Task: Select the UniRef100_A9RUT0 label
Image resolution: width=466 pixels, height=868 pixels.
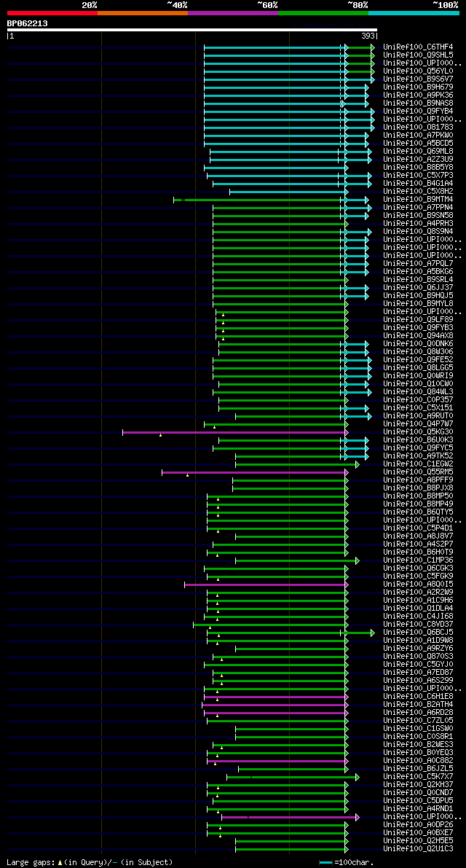Action: pos(418,416)
